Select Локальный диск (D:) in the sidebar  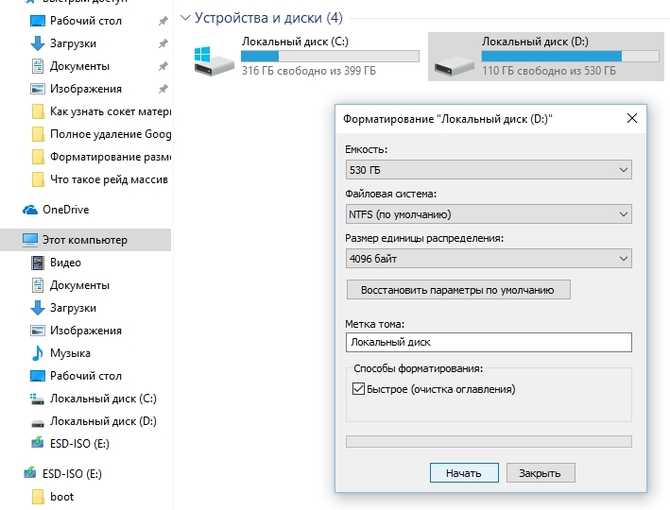coord(94,421)
